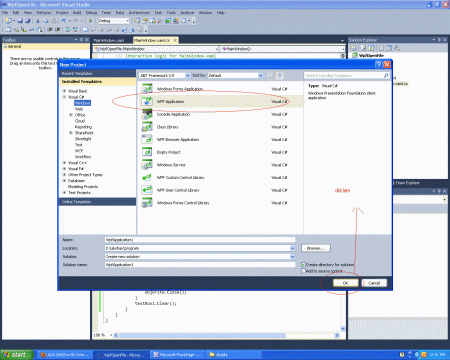Click Show All Files icon in Solution Explorer
Screen dimensions: 450x360
pyautogui.click(x=363, y=48)
